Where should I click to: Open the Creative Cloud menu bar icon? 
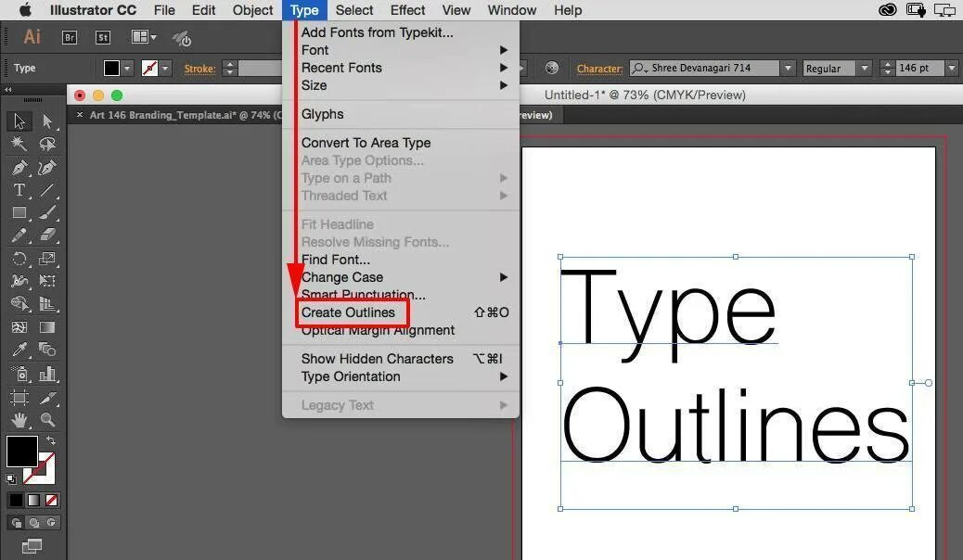click(x=888, y=10)
